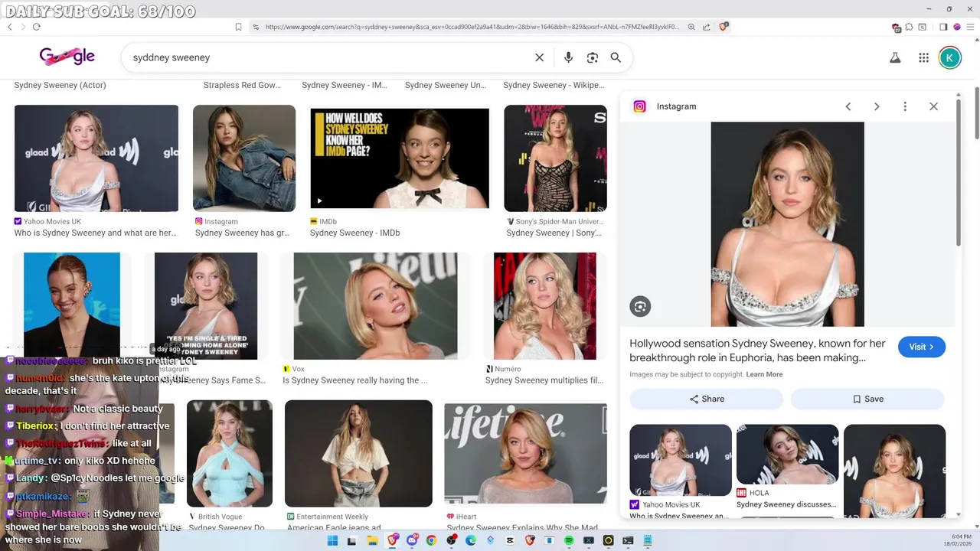980x551 pixels.
Task: Show next image in the preview panel
Action: coord(877,106)
